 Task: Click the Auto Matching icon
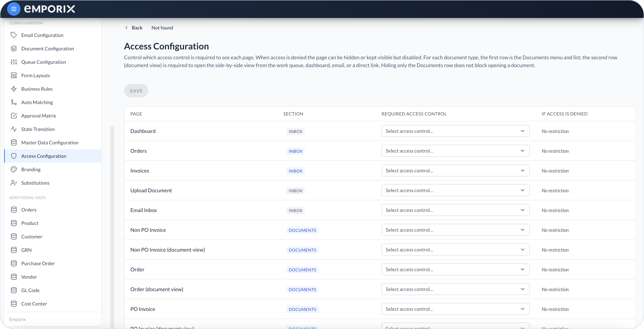click(14, 102)
